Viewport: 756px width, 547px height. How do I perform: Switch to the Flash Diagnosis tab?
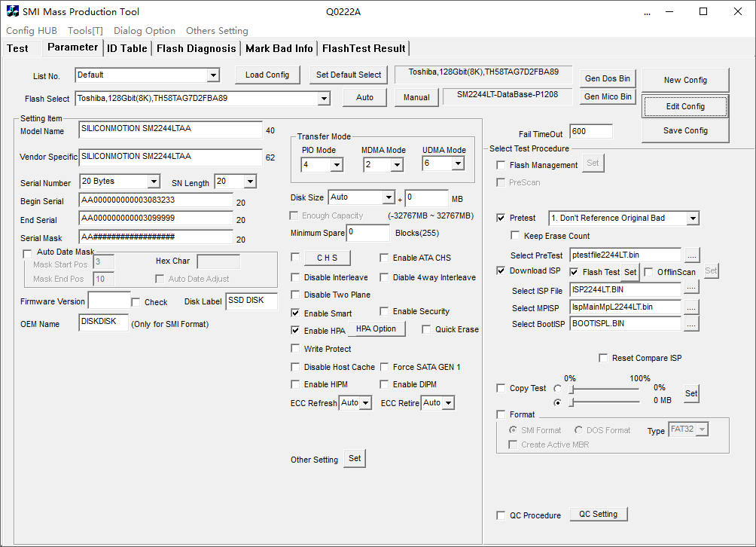(x=196, y=48)
